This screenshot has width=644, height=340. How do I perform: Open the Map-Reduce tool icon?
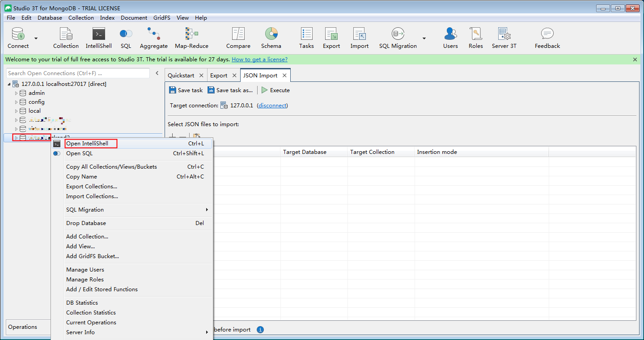pyautogui.click(x=191, y=34)
